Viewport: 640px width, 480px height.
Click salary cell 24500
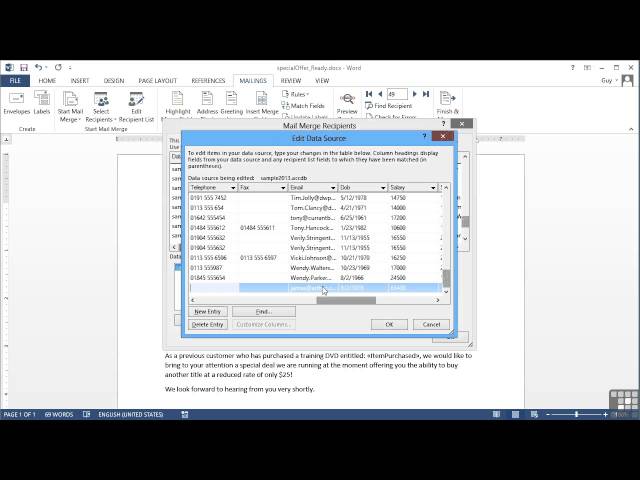coord(414,278)
